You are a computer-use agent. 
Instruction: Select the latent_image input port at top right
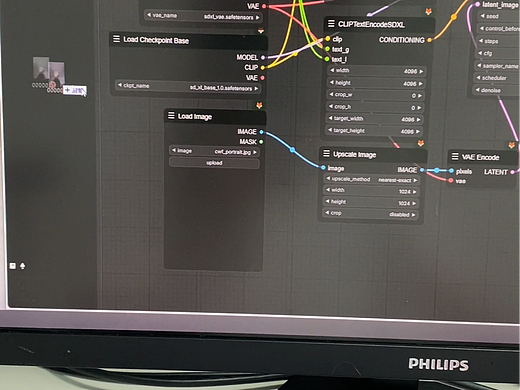pyautogui.click(x=477, y=4)
